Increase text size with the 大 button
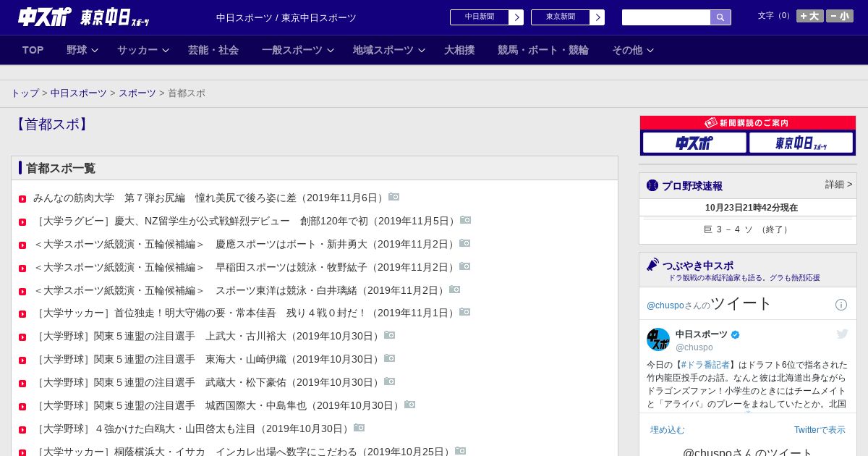 (x=810, y=16)
